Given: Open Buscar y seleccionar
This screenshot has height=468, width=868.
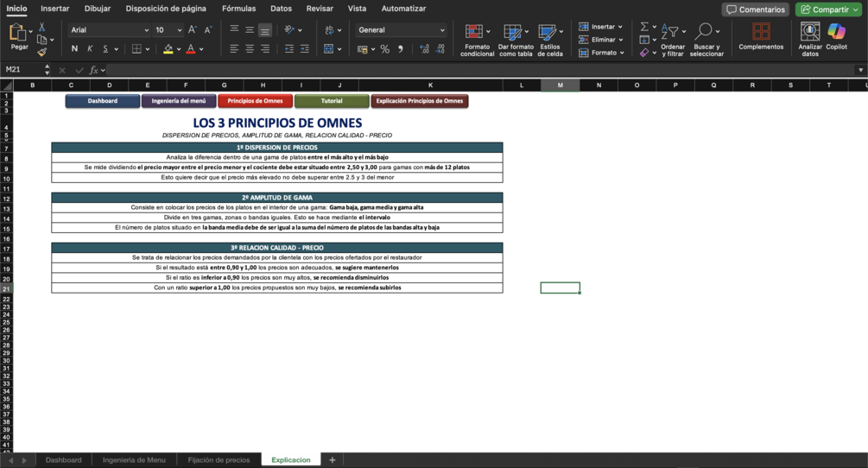Looking at the screenshot, I should [706, 40].
